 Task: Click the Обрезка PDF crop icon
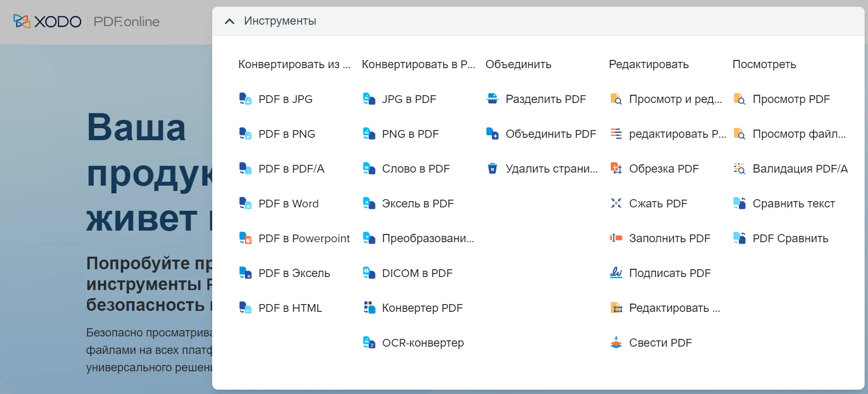pyautogui.click(x=616, y=169)
